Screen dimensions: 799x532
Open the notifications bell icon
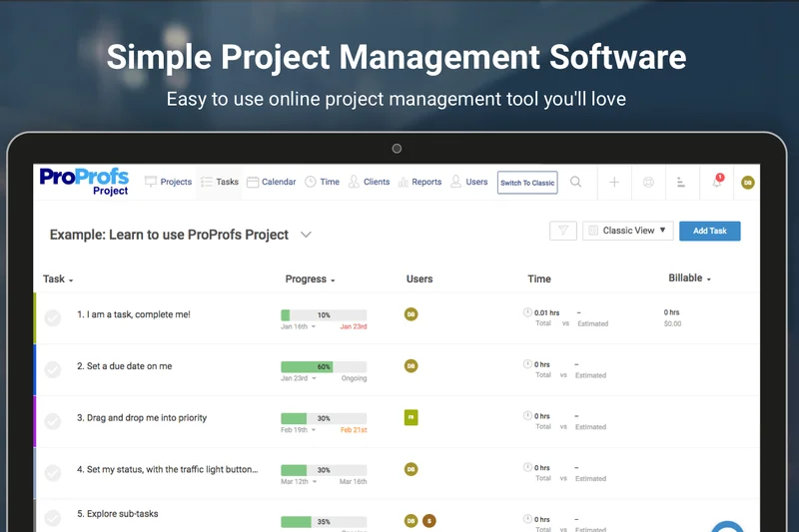click(x=717, y=182)
